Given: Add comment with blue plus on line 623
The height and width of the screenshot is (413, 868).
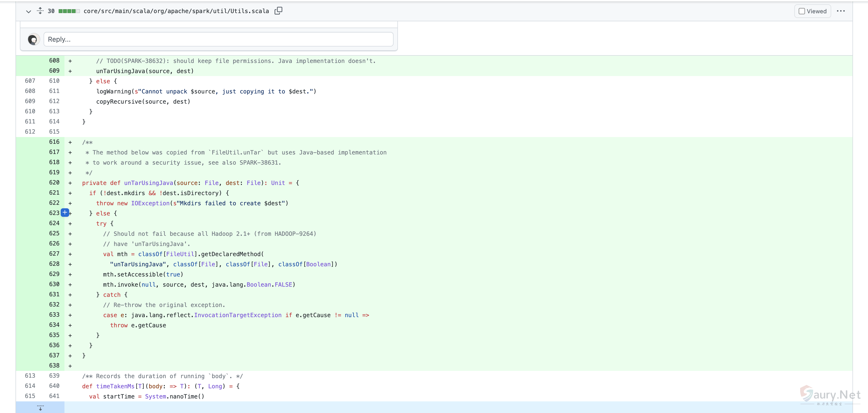Looking at the screenshot, I should coord(65,213).
